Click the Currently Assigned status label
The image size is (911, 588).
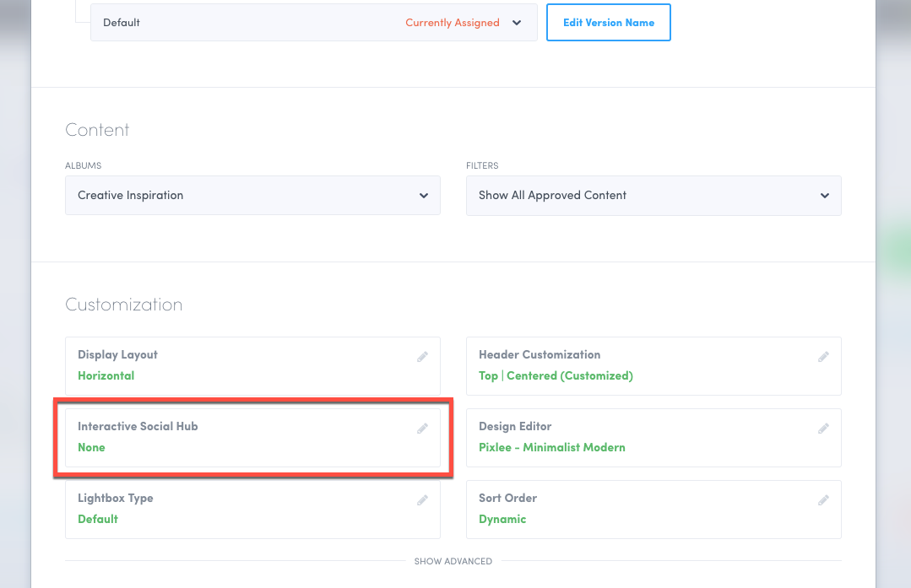(453, 23)
